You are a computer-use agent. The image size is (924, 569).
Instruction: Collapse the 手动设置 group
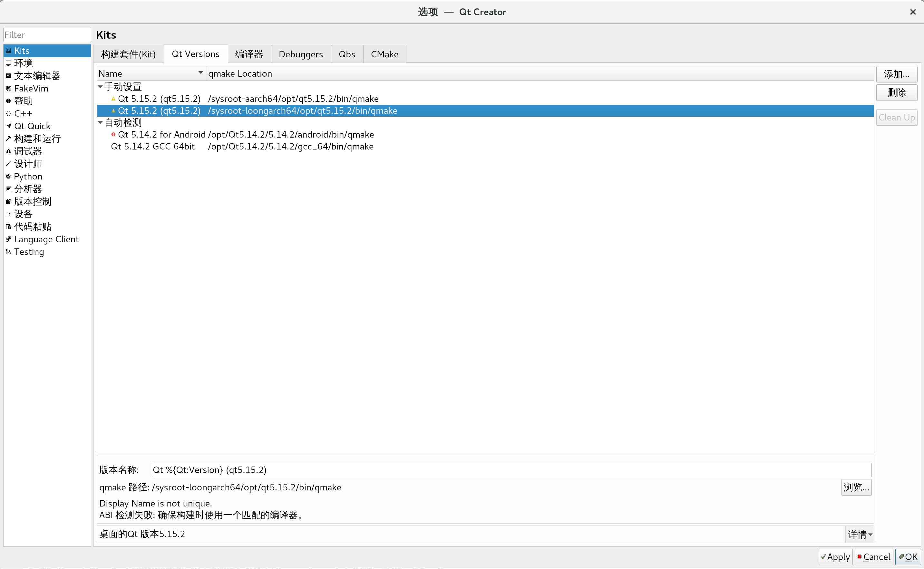tap(100, 86)
